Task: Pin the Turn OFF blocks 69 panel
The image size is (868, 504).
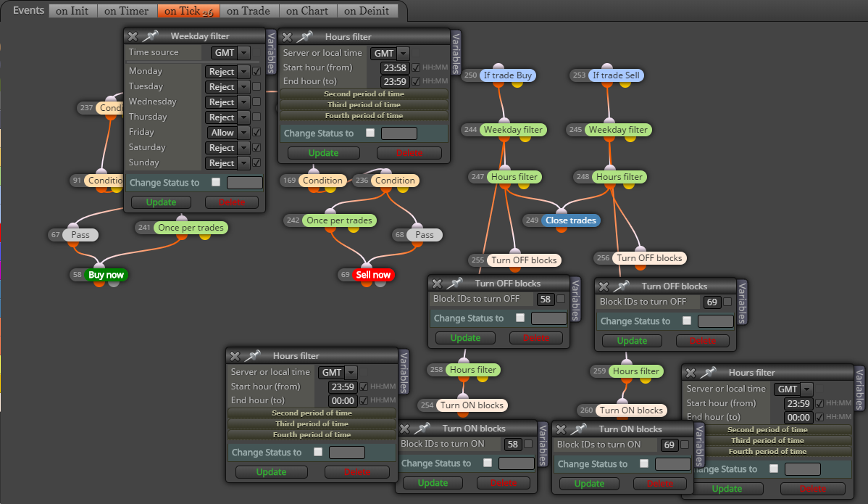Action: point(621,286)
